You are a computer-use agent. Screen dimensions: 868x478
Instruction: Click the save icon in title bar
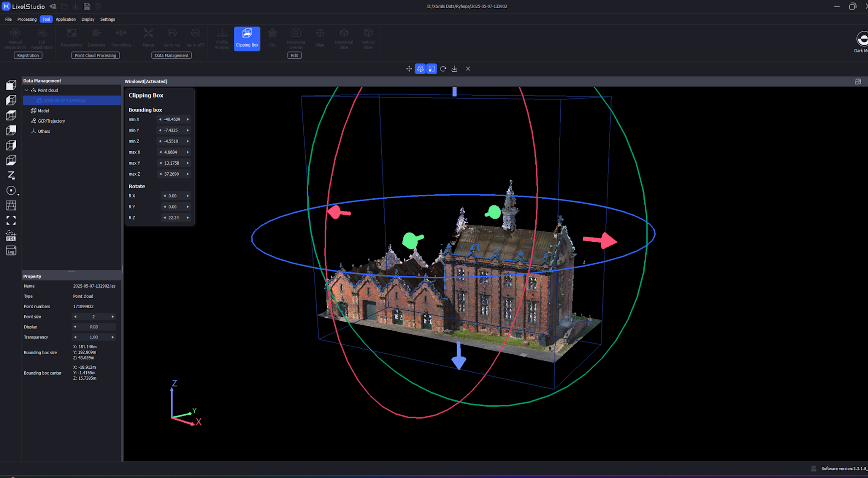click(87, 6)
